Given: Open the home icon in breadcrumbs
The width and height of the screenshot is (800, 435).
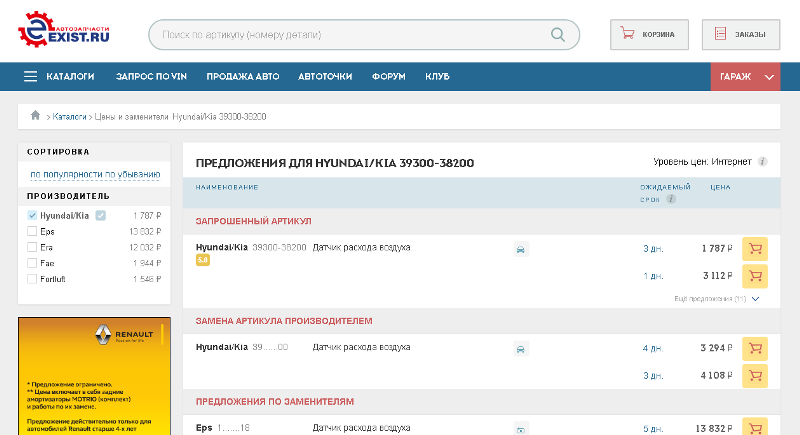Looking at the screenshot, I should coord(36,117).
